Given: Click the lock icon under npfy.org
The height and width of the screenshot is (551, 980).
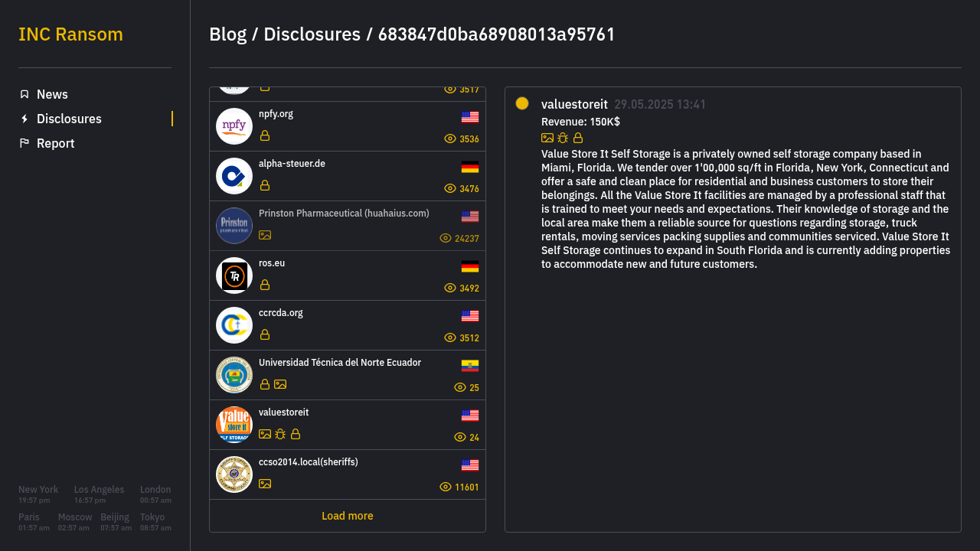Looking at the screenshot, I should 265,135.
